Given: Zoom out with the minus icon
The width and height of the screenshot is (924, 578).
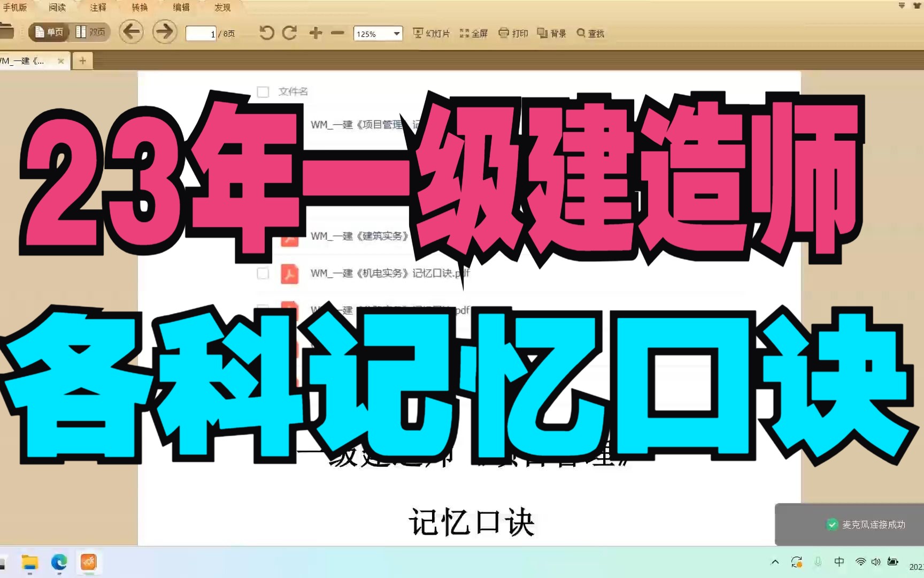Looking at the screenshot, I should [x=337, y=33].
